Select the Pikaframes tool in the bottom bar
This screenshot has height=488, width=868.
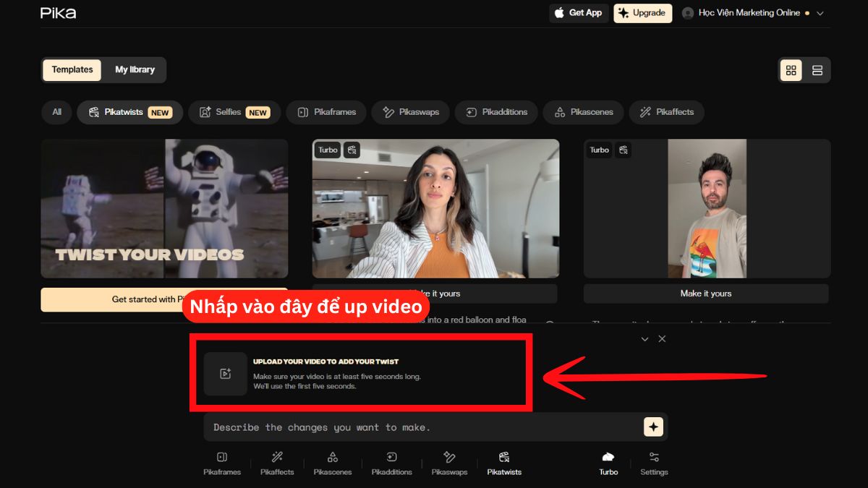pyautogui.click(x=222, y=463)
